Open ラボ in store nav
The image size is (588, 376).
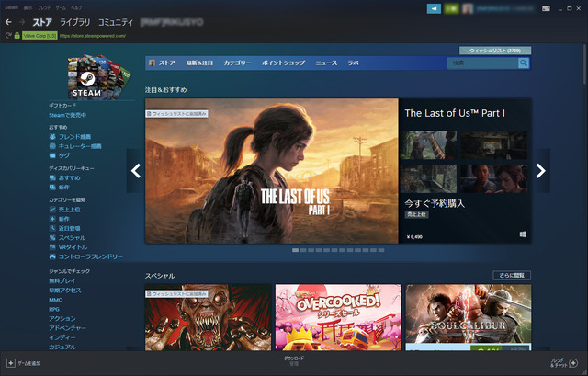(353, 63)
